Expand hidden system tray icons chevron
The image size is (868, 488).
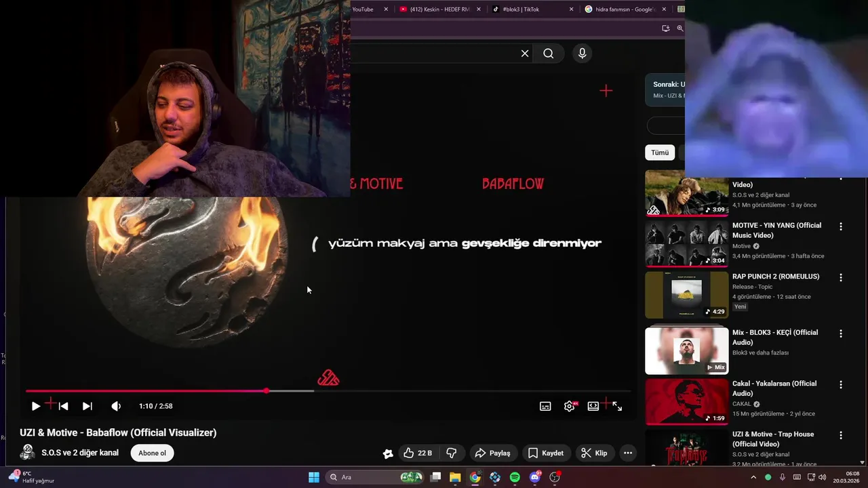click(753, 477)
